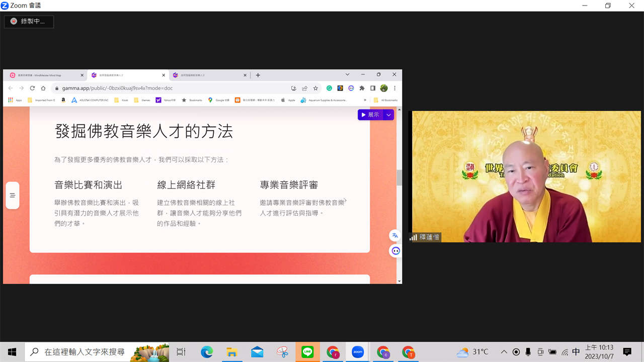Bookmark this page with the star icon

point(315,88)
